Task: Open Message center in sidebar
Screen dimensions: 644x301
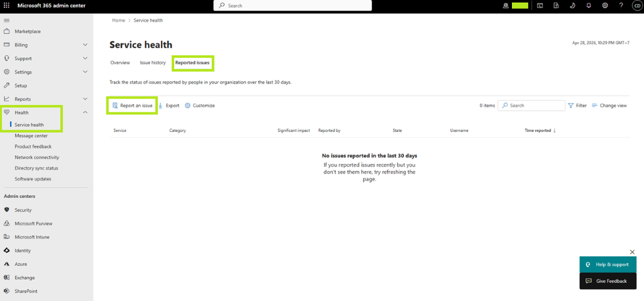Action: point(31,136)
